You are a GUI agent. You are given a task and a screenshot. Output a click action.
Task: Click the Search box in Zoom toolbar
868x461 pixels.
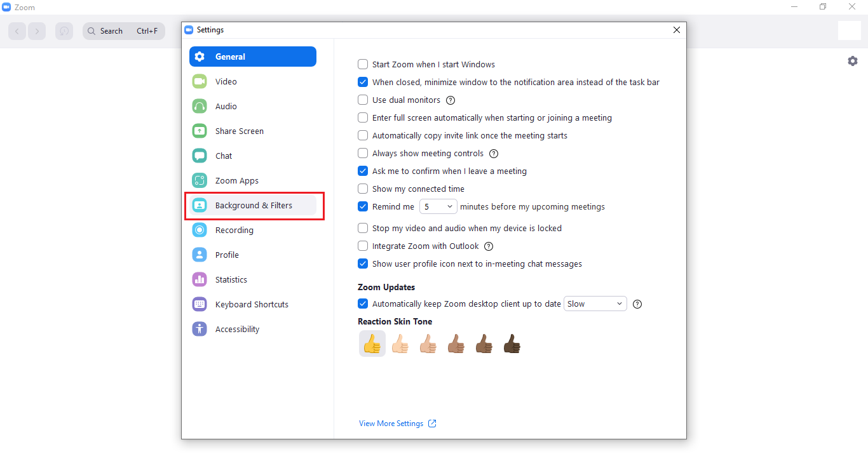click(124, 31)
